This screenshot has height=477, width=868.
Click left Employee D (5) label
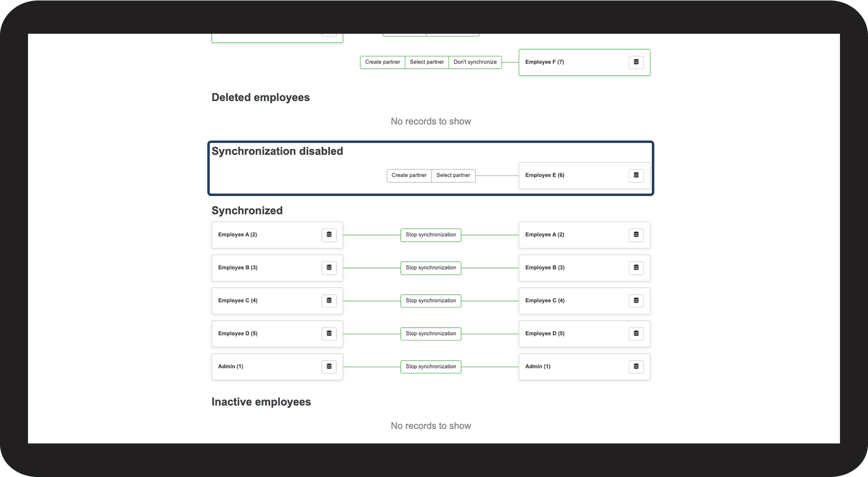[238, 334]
